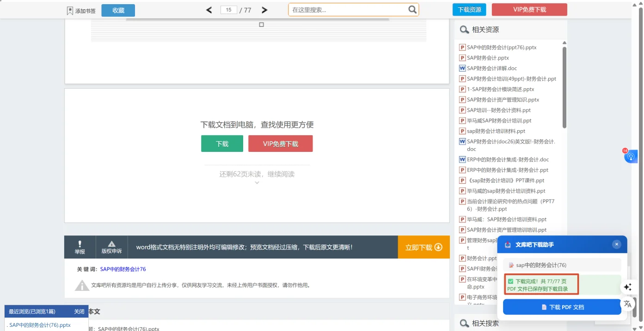Open 《sap财务会计培训》PPT课件.ppt

[506, 181]
